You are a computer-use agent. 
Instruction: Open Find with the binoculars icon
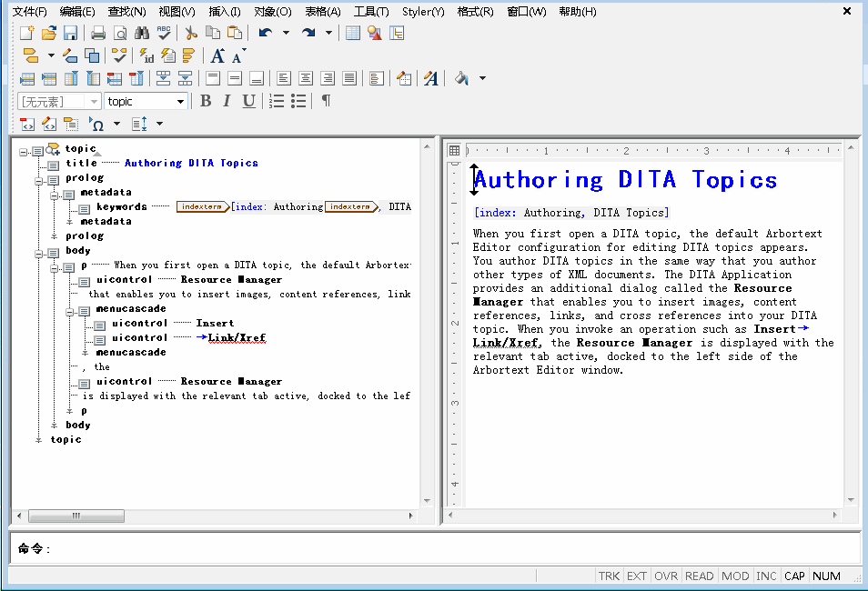click(x=142, y=34)
